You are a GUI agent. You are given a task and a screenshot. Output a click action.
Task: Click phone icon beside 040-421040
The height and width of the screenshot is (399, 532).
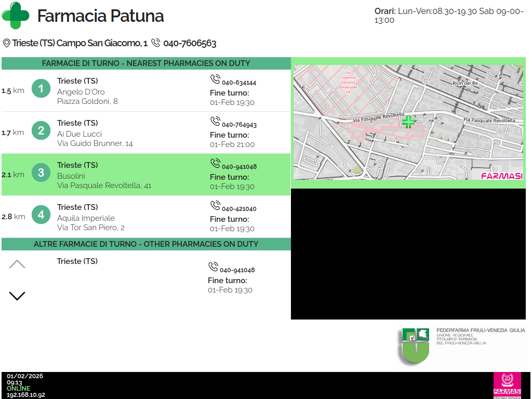point(215,206)
